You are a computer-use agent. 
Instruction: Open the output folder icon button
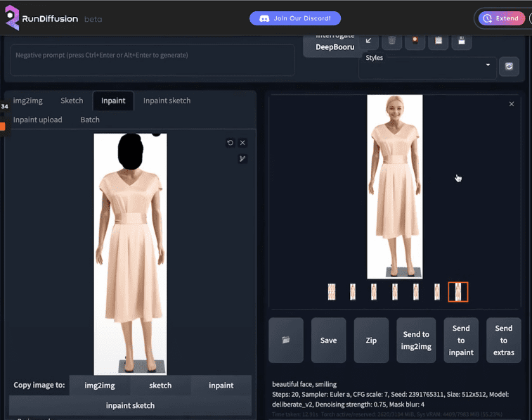click(x=286, y=341)
